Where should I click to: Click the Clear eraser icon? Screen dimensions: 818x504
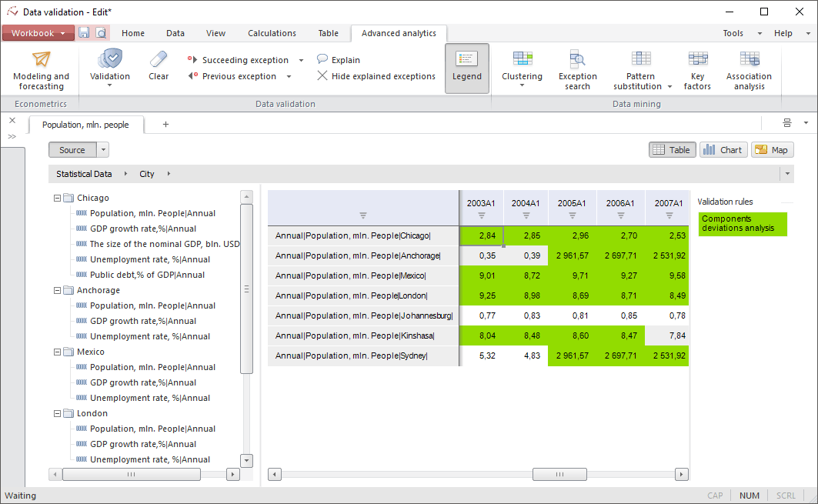(x=159, y=59)
